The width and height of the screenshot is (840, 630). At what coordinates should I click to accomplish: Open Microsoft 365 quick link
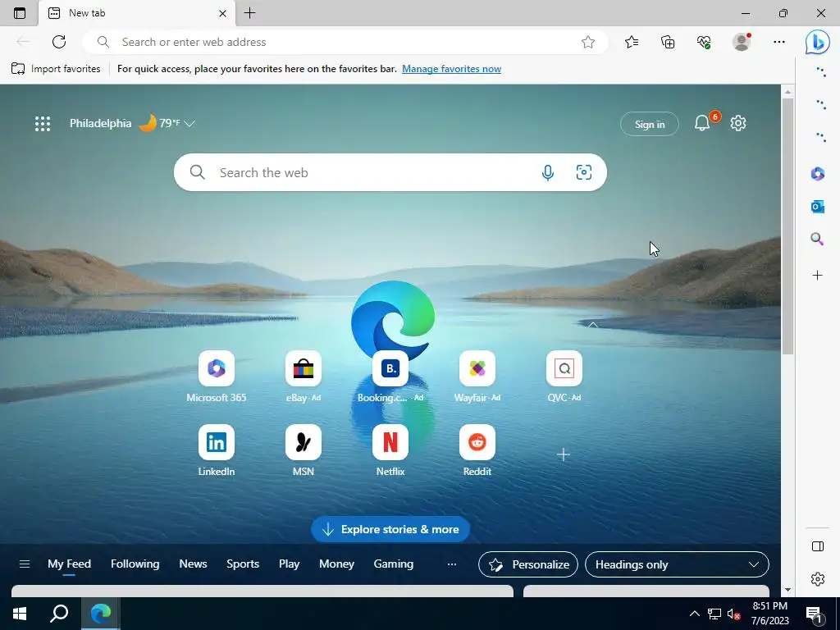click(217, 376)
